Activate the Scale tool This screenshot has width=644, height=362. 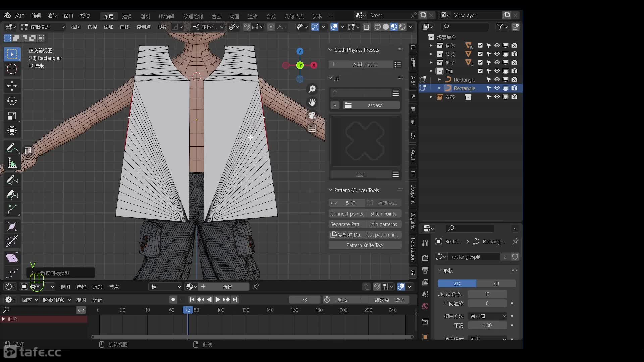(x=12, y=116)
